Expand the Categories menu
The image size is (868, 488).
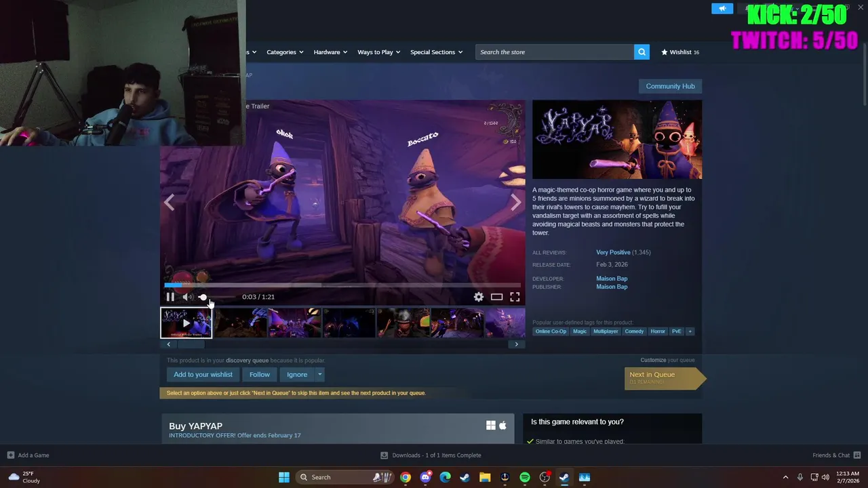tap(285, 52)
